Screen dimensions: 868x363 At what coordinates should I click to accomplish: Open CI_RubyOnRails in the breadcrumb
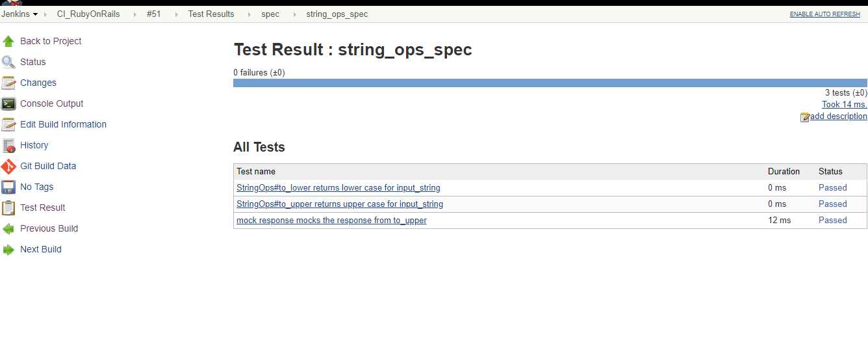click(x=88, y=14)
